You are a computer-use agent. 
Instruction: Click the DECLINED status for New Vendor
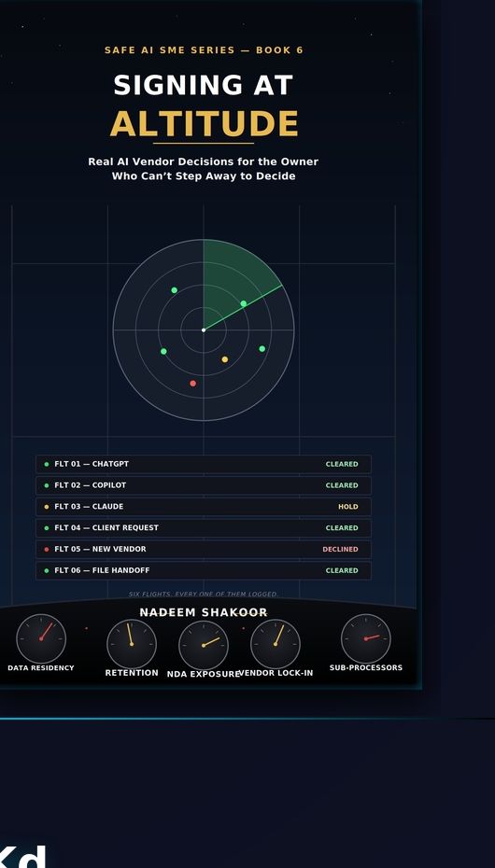click(341, 549)
